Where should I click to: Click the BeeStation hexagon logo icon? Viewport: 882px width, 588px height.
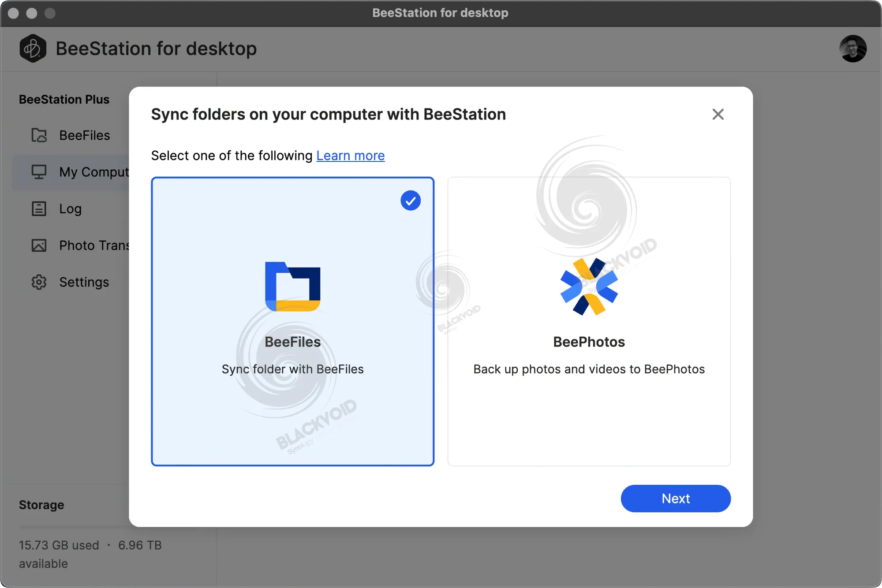(33, 48)
